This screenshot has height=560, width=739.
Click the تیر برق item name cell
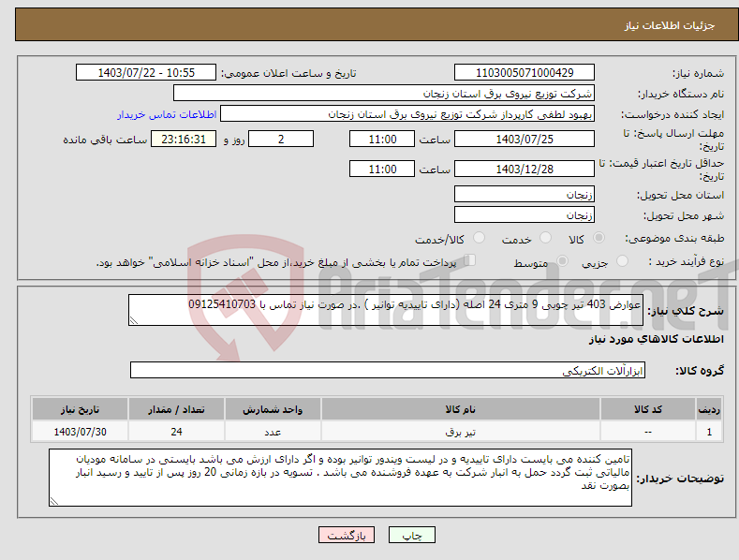[461, 432]
